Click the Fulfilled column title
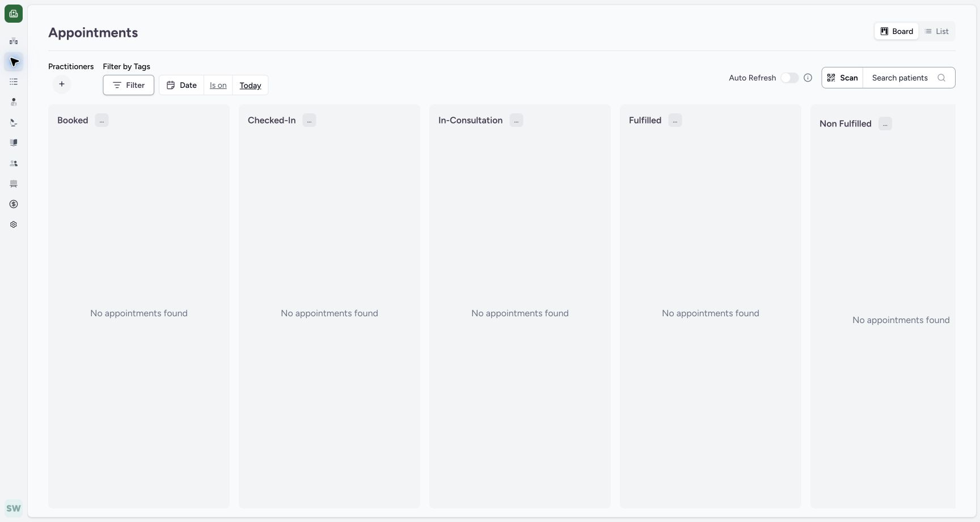 pyautogui.click(x=645, y=120)
